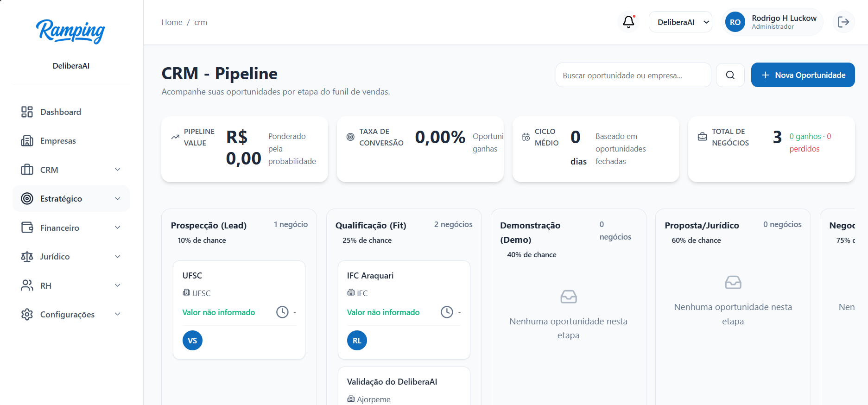Focus the Buscar oportunidade search field
Screen dimensions: 868x405
(x=633, y=75)
